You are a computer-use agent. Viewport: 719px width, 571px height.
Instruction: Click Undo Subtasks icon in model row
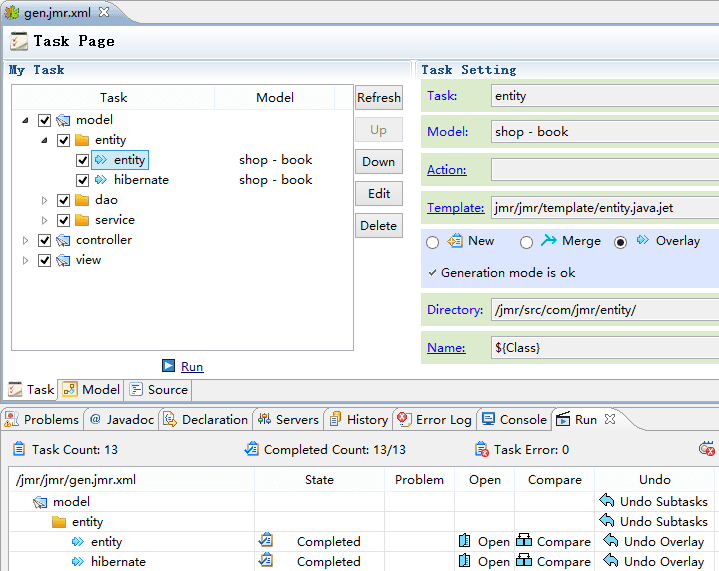pyautogui.click(x=607, y=501)
